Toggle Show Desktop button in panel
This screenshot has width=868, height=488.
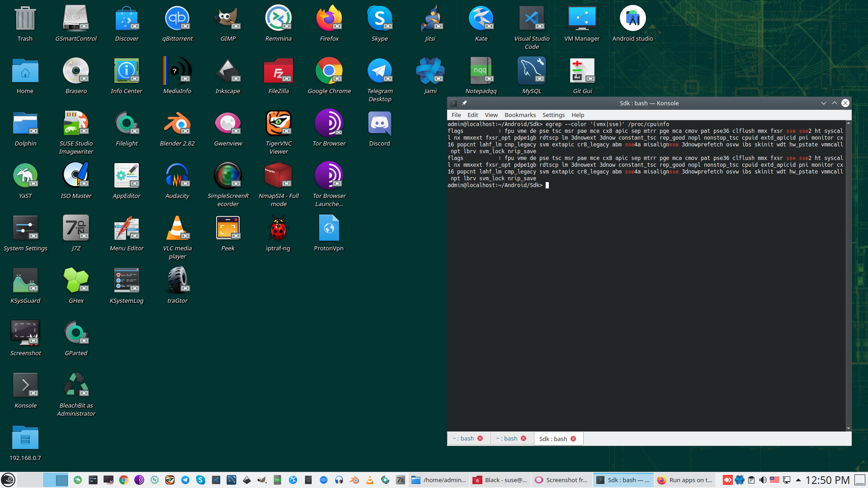point(860,480)
